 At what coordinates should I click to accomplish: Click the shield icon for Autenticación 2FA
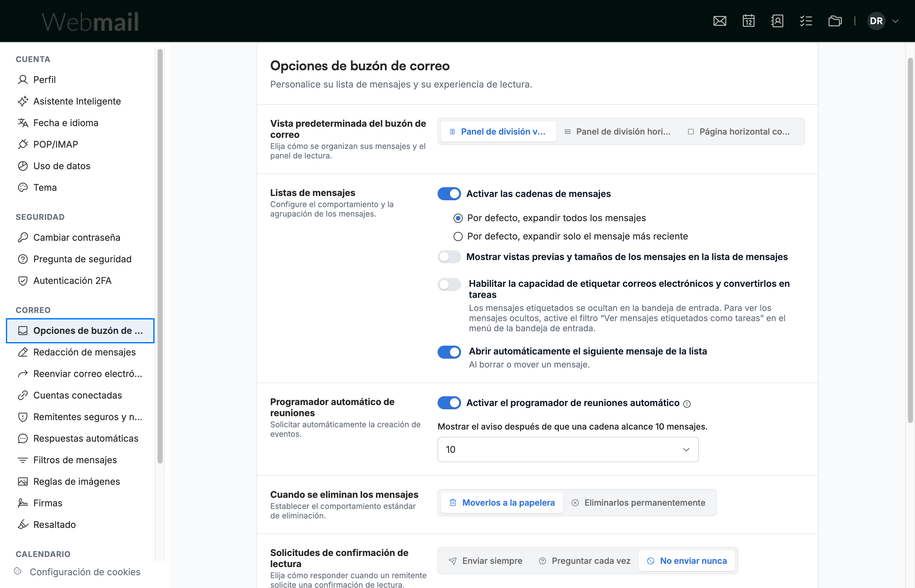[23, 281]
